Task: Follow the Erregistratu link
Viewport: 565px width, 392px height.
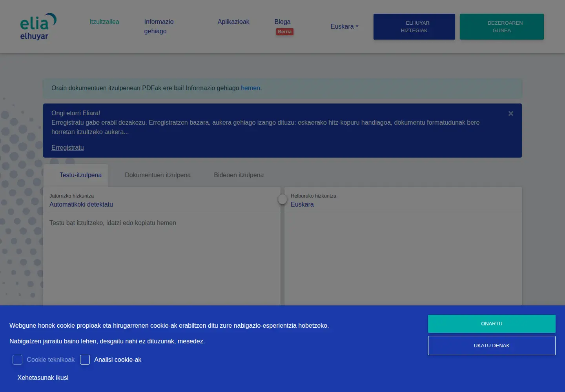Action: click(67, 147)
